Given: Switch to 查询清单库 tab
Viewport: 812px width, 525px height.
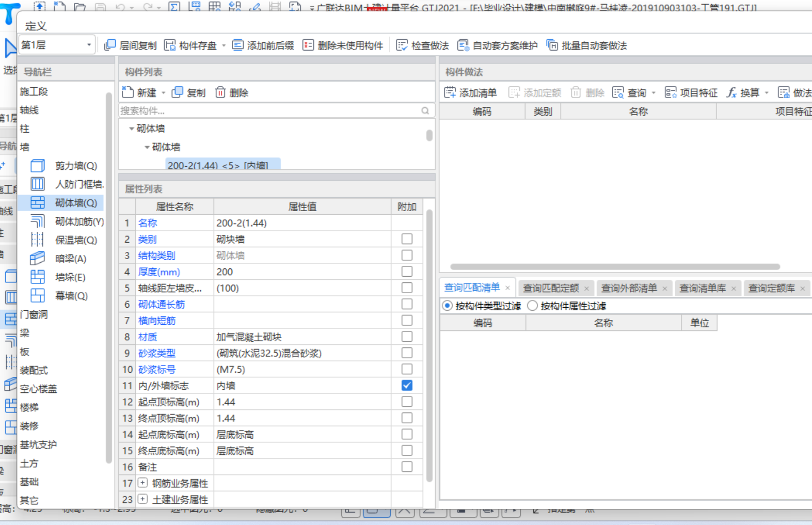Looking at the screenshot, I should pyautogui.click(x=703, y=288).
